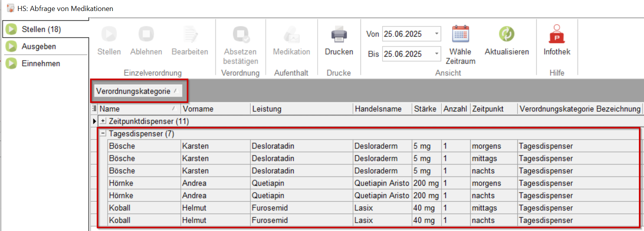Image resolution: width=644 pixels, height=231 pixels.
Task: Expand the Zeitpunktdispenser group
Action: coord(103,121)
